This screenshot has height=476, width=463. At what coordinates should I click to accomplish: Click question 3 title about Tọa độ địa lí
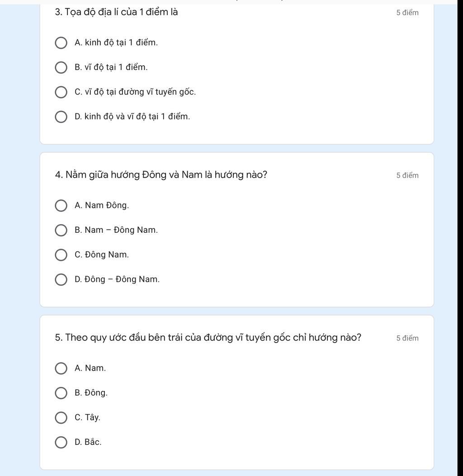click(116, 12)
